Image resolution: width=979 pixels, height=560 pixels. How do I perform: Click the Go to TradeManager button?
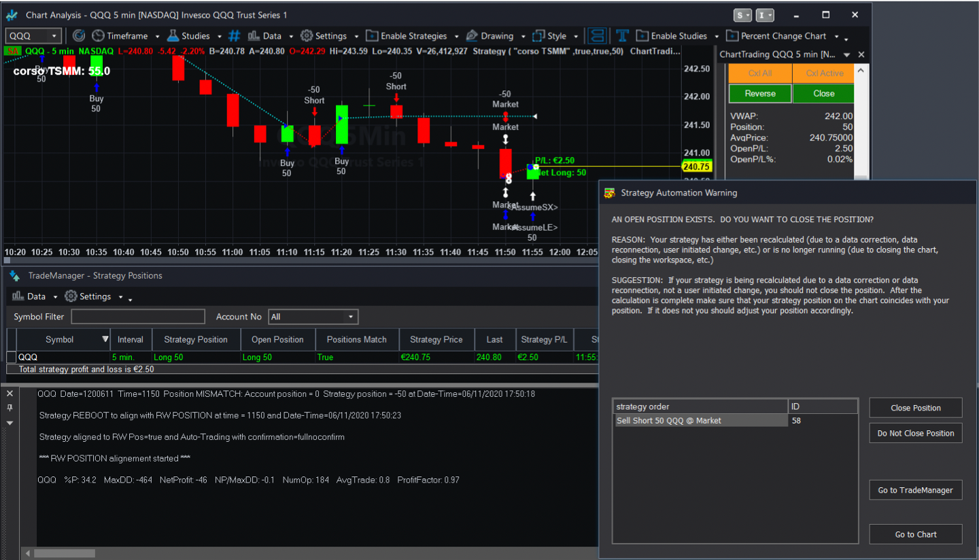[x=916, y=490]
